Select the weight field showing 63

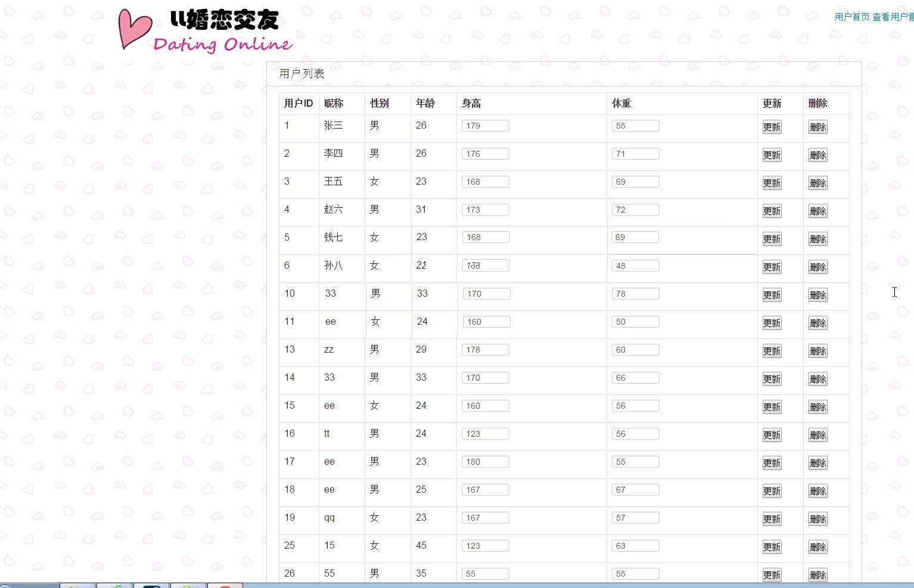(636, 546)
